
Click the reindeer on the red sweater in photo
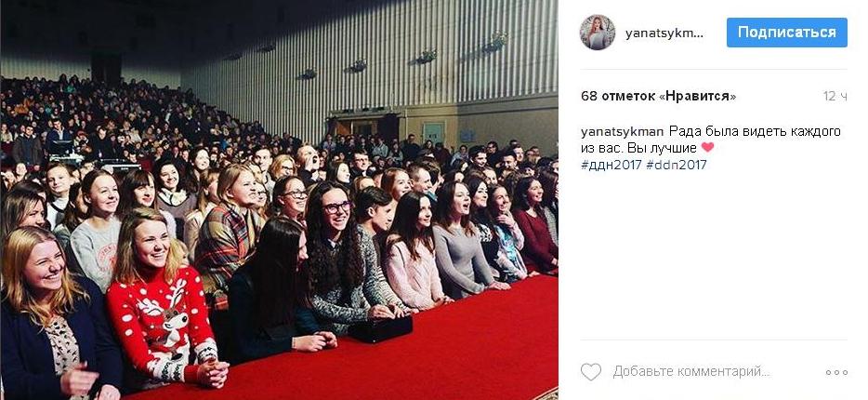tap(167, 315)
